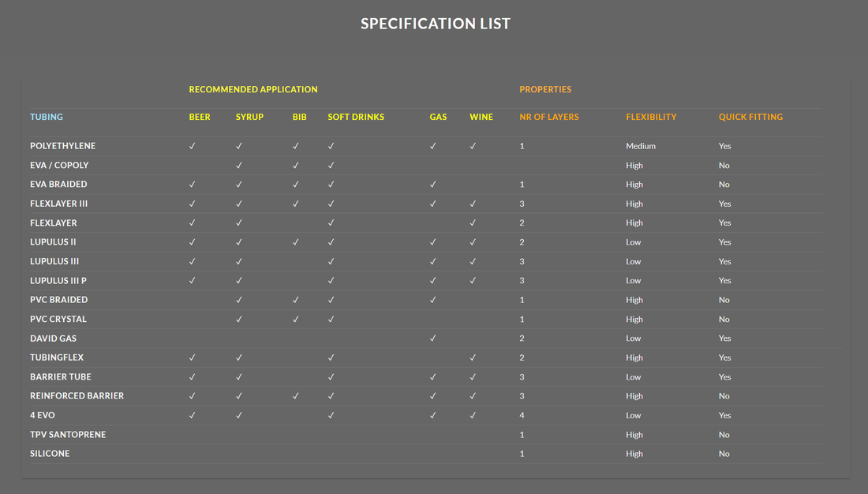The width and height of the screenshot is (868, 494).
Task: Click the Gas checkmark in David Gas row
Action: tap(433, 339)
